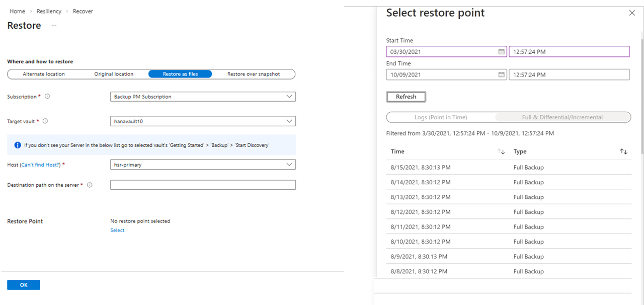
Task: Open the Start Time calendar picker icon
Action: point(501,52)
